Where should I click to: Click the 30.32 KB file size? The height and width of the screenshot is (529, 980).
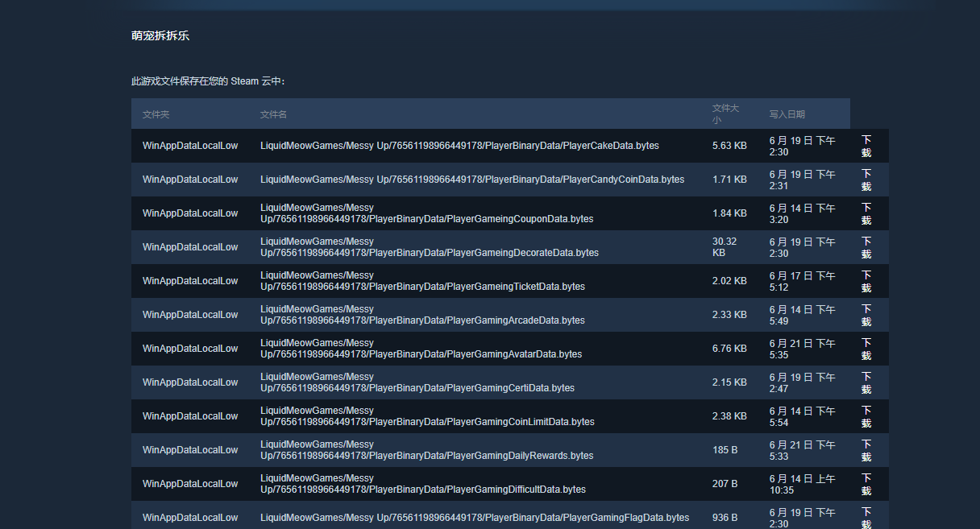click(725, 247)
